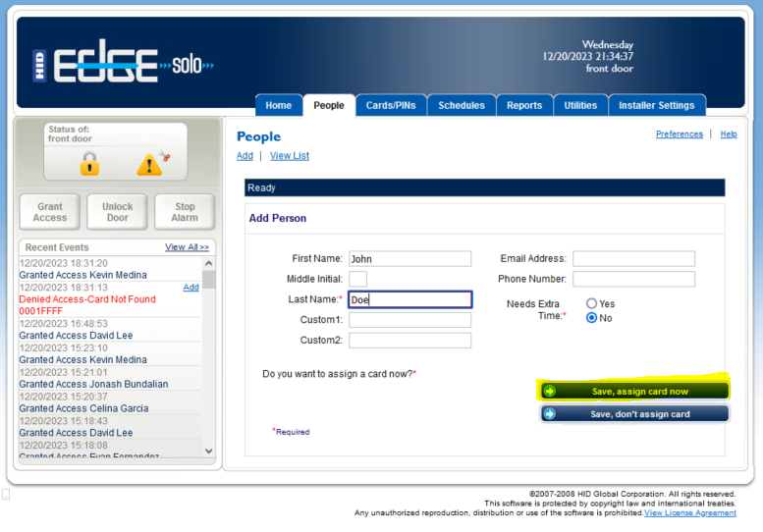Image resolution: width=763 pixels, height=532 pixels.
Task: Click the Recent Events heading
Action: [57, 247]
